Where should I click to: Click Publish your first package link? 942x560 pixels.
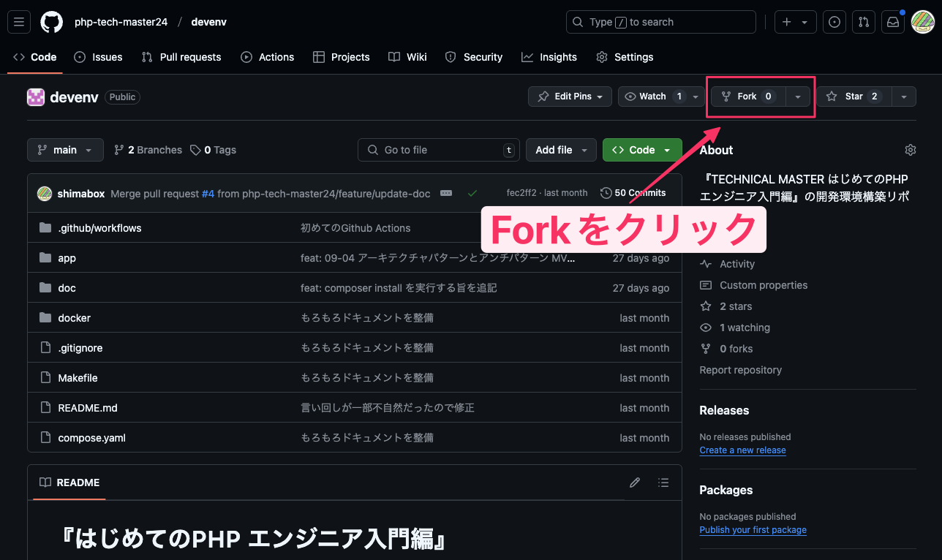pos(753,530)
